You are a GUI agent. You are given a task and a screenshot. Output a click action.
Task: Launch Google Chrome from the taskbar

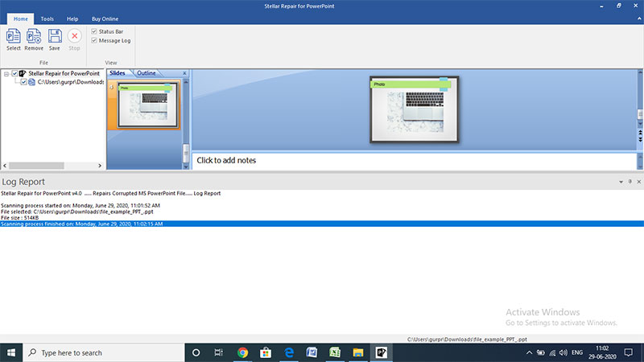(243, 352)
